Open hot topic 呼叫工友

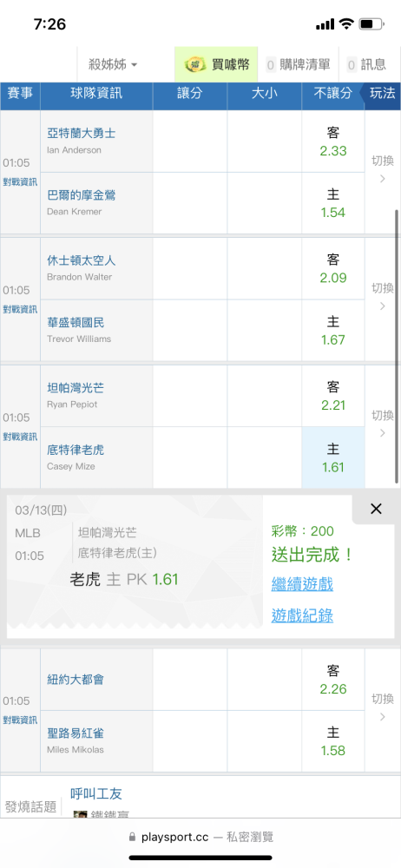pyautogui.click(x=96, y=793)
